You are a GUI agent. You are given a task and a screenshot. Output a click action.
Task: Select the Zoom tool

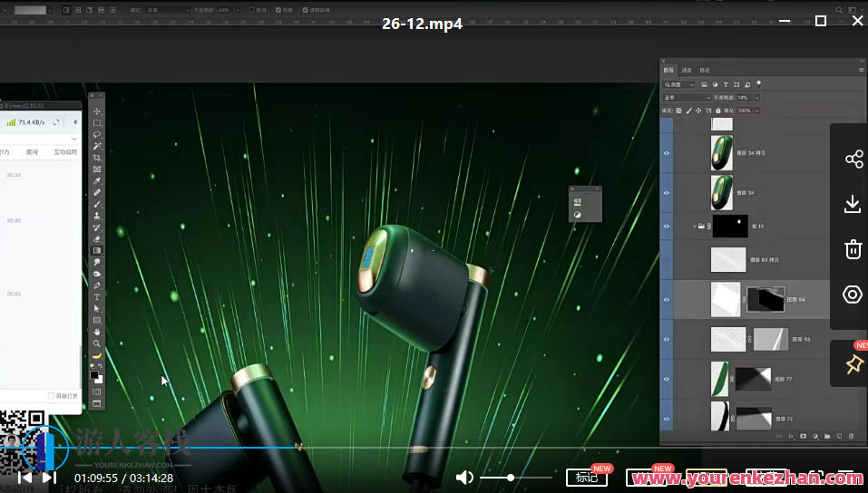pyautogui.click(x=97, y=343)
